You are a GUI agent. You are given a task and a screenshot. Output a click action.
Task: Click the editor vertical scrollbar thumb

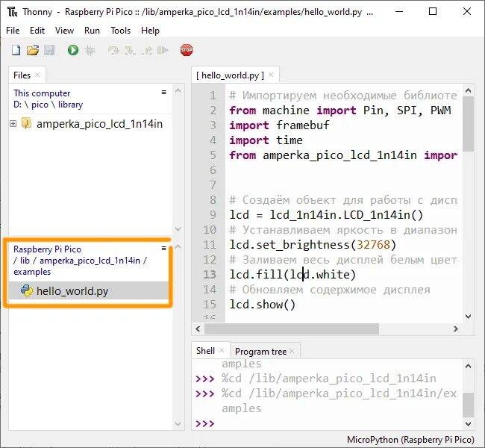pos(469,124)
